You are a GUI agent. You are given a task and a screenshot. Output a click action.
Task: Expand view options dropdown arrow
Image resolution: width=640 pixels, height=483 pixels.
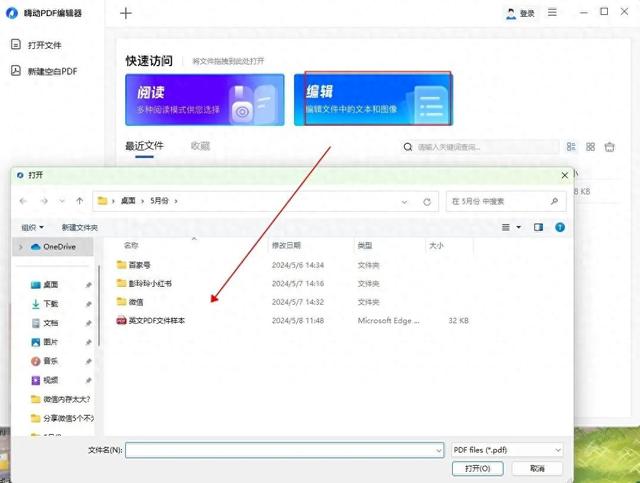(519, 227)
